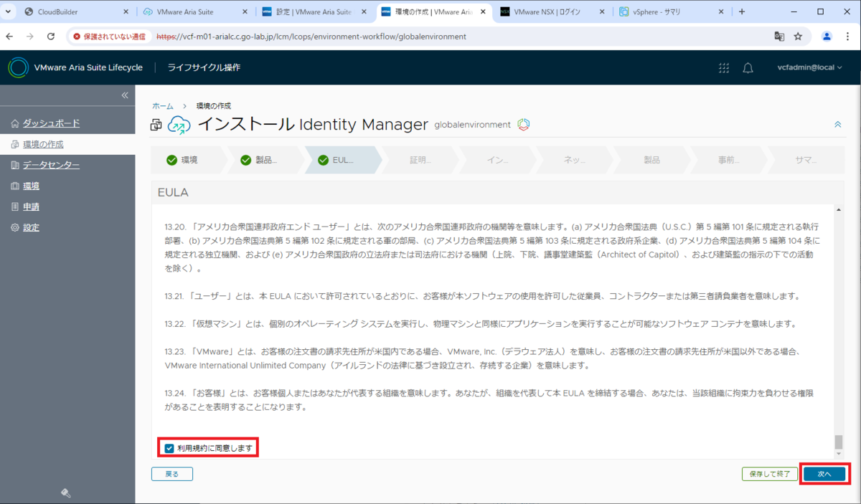Click the 保護されていない通信 security warning

(x=109, y=36)
